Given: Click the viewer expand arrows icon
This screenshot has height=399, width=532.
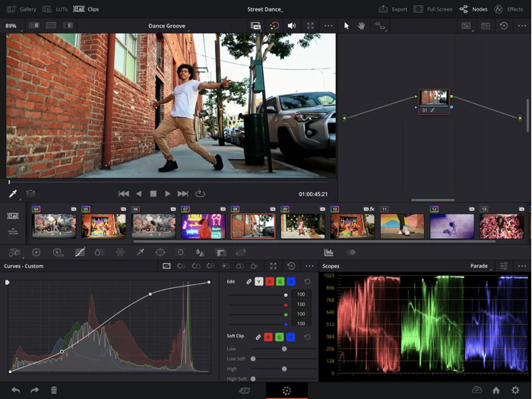Looking at the screenshot, I should pyautogui.click(x=310, y=26).
